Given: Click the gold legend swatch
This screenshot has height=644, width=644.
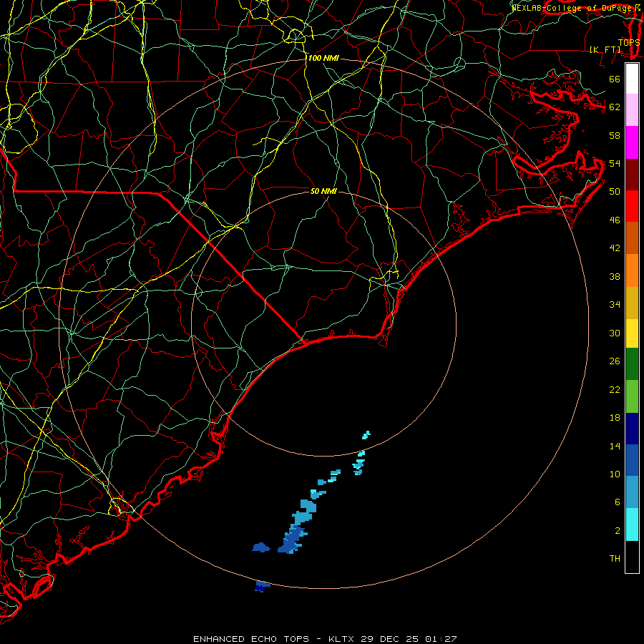Looking at the screenshot, I should (x=632, y=303).
